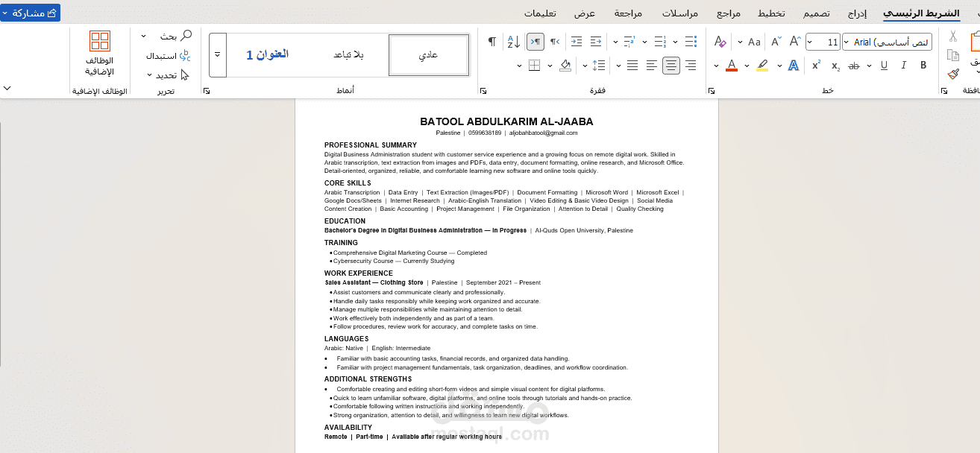Click the Copy icon below Cut
The width and height of the screenshot is (980, 453).
(953, 55)
